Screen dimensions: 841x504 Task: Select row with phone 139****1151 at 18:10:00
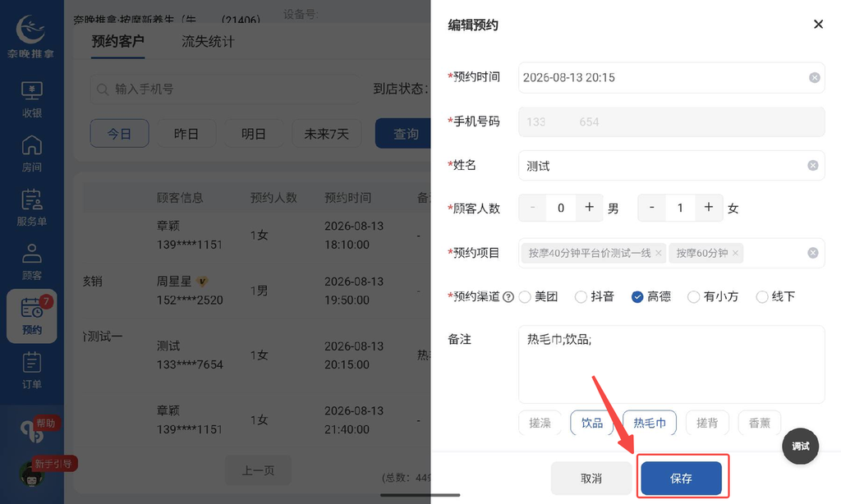click(x=256, y=236)
